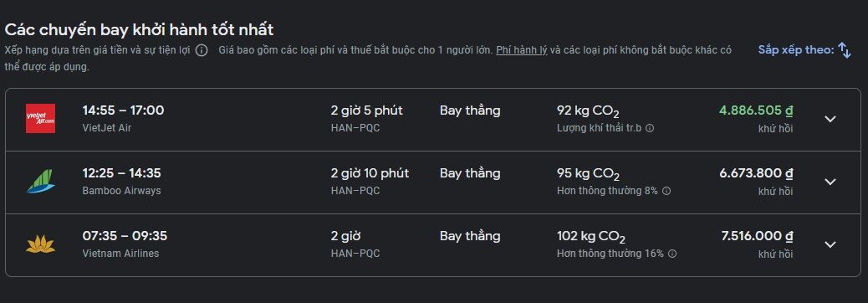
Task: Click info icon next to 'Lượng khí thải tr.b'
Action: click(x=650, y=128)
